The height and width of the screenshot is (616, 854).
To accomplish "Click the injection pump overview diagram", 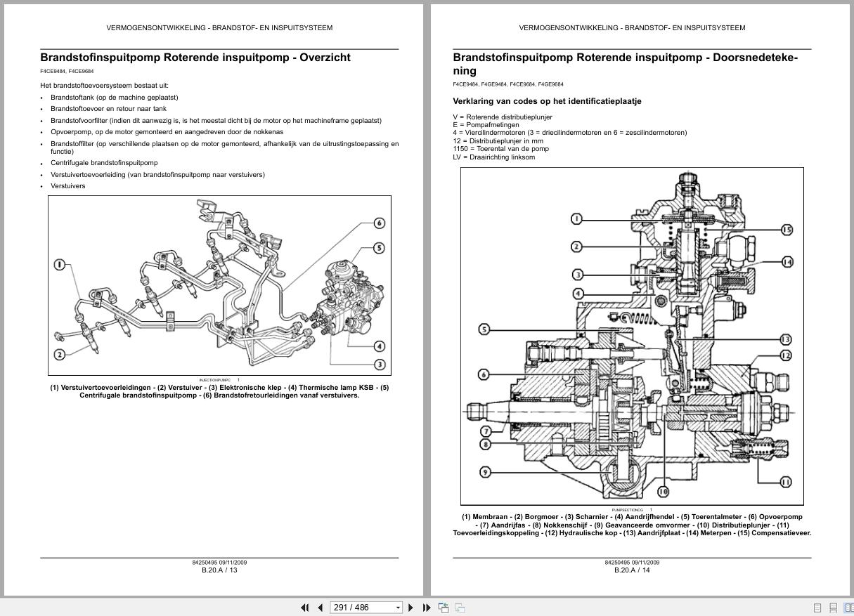I will click(x=219, y=285).
